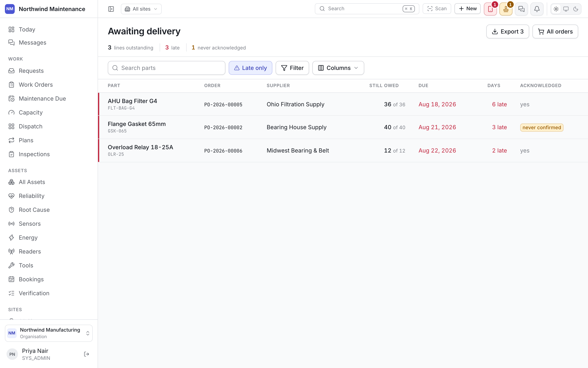Open the Columns dropdown

coord(338,68)
